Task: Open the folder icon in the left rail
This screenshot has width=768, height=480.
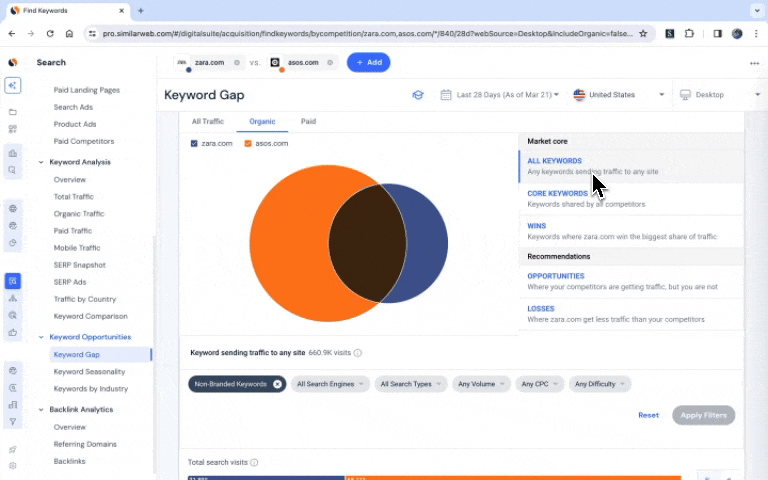Action: 13,112
